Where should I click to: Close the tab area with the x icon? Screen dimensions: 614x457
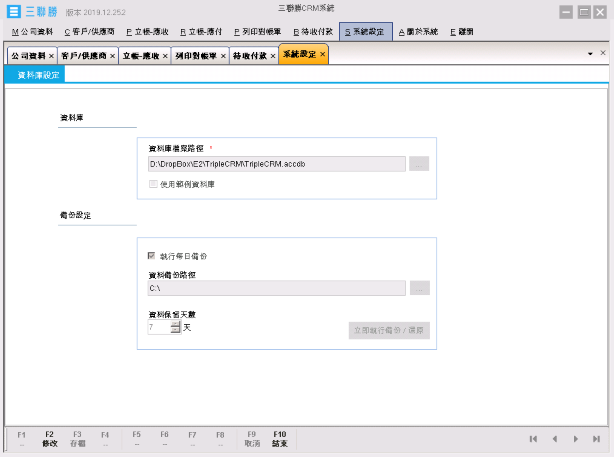(603, 53)
